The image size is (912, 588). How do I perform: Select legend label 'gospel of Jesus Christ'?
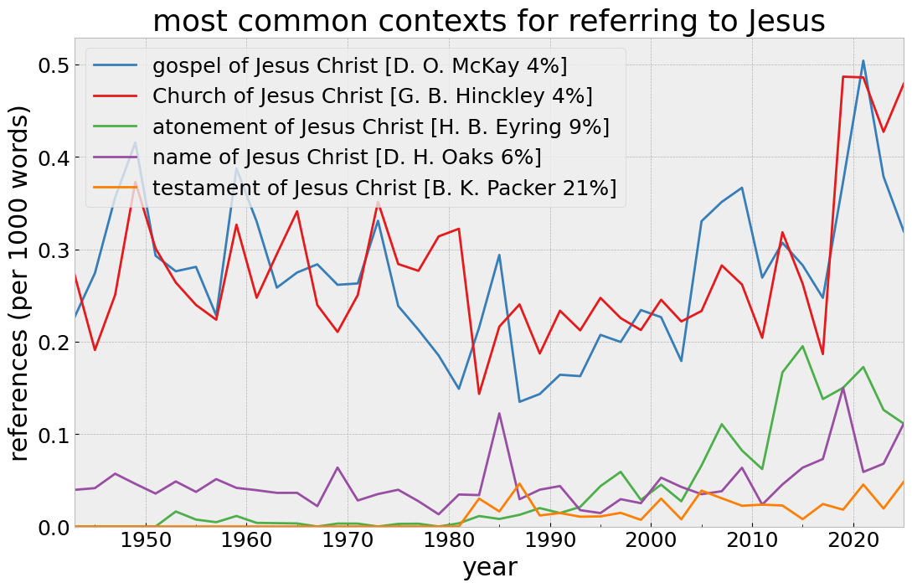[359, 65]
